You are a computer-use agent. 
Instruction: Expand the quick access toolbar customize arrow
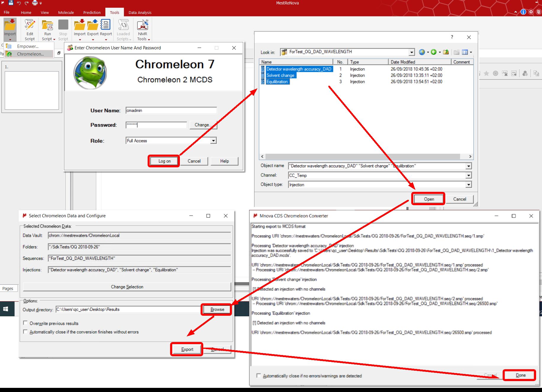click(41, 3)
